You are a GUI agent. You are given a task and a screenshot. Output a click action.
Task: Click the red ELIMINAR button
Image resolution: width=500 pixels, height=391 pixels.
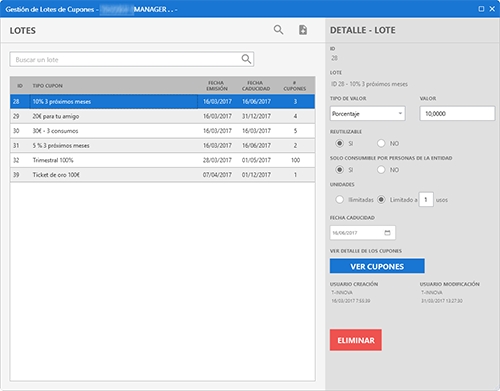click(356, 340)
